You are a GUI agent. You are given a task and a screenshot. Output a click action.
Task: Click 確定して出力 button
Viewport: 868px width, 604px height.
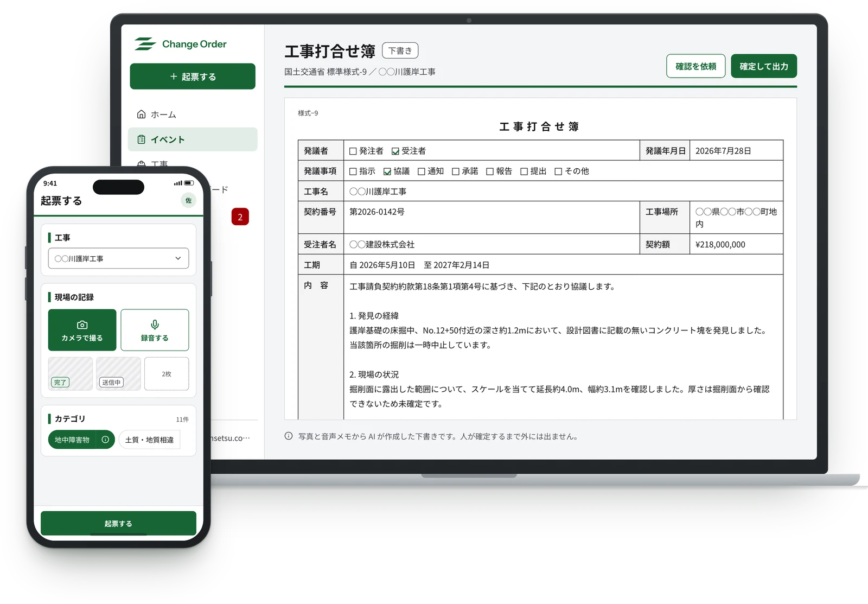pos(764,66)
